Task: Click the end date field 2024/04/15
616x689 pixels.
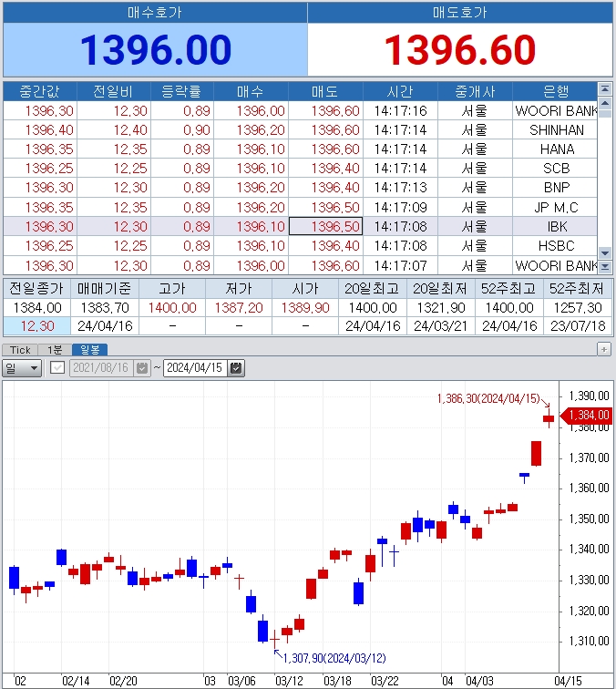Action: (195, 368)
